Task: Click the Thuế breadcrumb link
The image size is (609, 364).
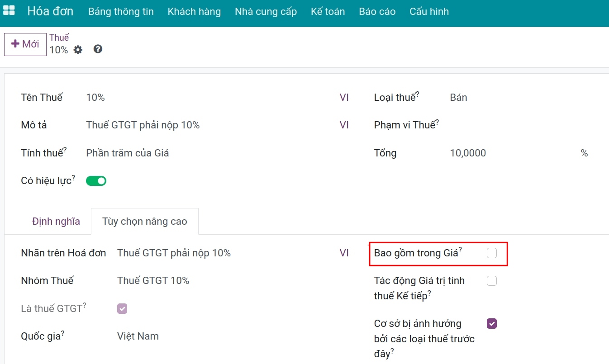Action: pos(59,38)
